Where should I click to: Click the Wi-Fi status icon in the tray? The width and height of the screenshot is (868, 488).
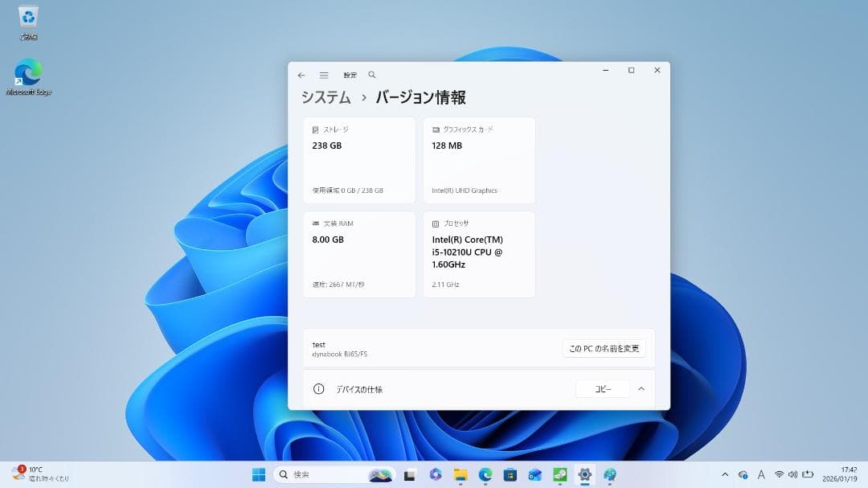(x=780, y=474)
